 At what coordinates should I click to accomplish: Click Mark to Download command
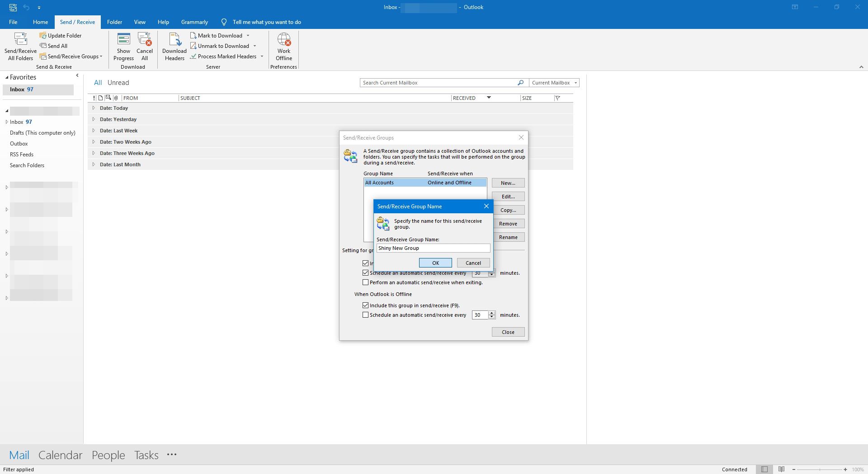coord(216,35)
